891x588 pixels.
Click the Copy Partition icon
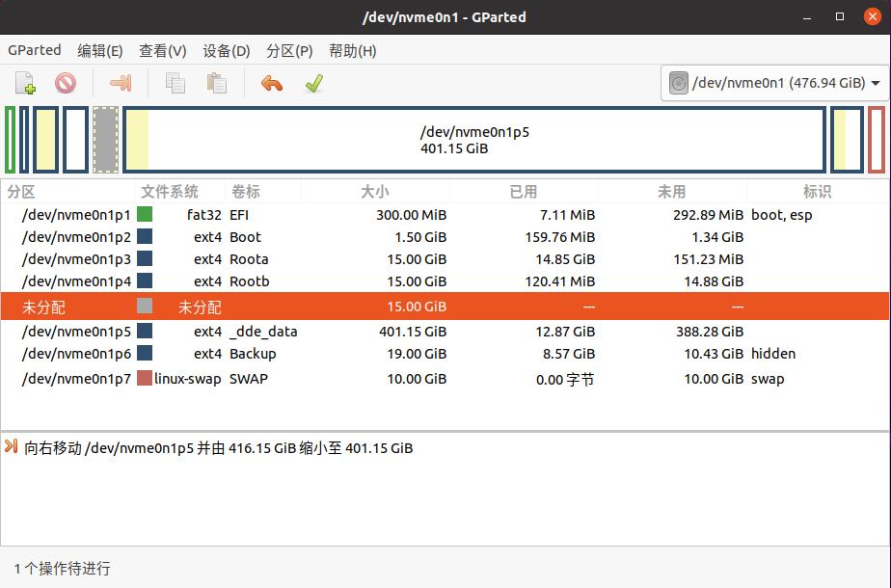click(x=175, y=83)
